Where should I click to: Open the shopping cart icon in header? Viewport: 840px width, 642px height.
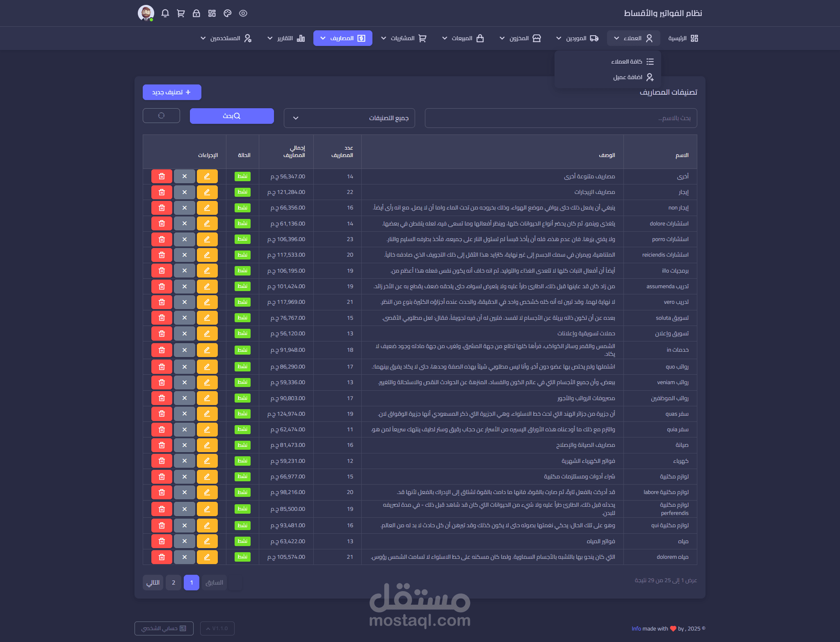[x=181, y=14]
